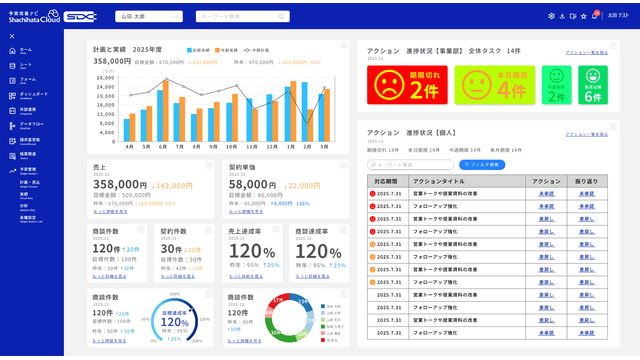Toggle 今期実績 legend in chart
Image resolution: width=640 pixels, height=360 pixels.
point(227,50)
